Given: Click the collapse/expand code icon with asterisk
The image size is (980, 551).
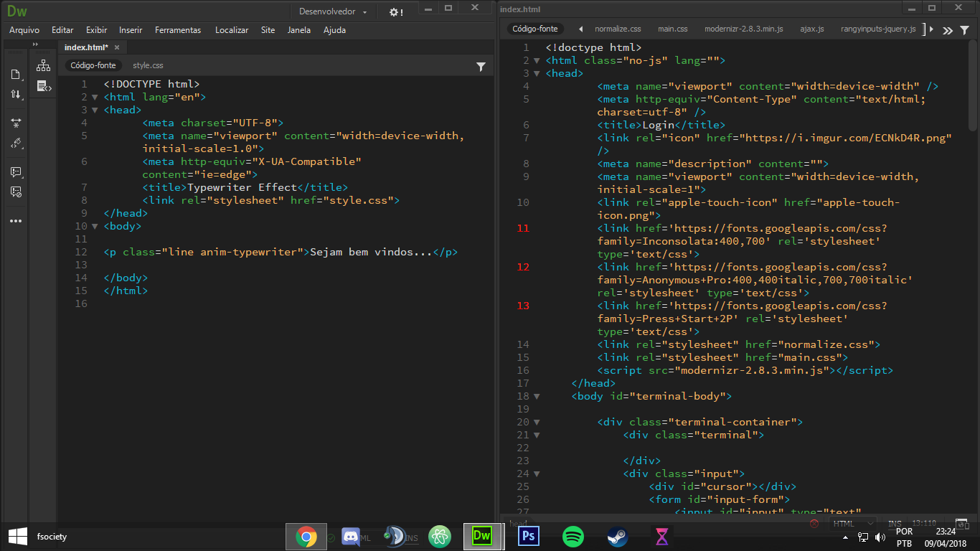Looking at the screenshot, I should point(16,123).
